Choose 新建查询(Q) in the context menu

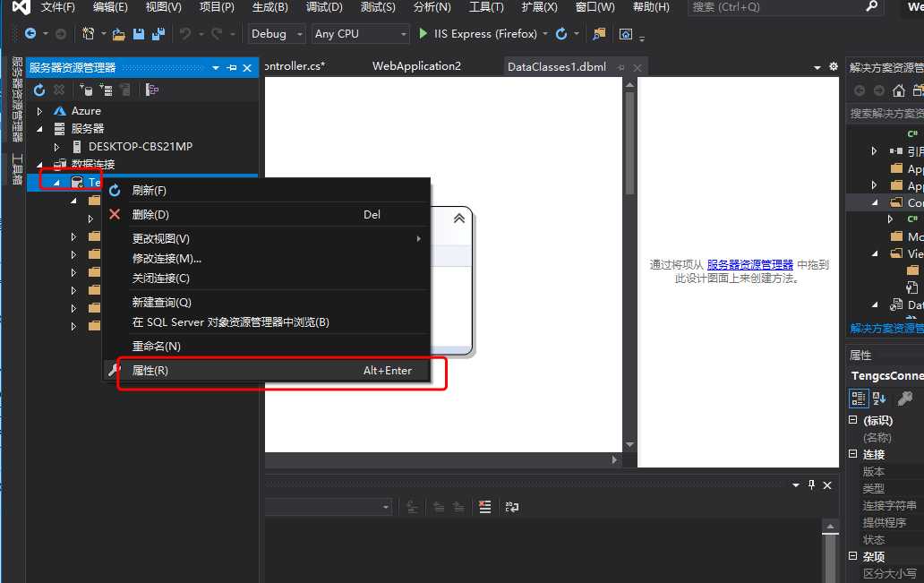(x=162, y=303)
